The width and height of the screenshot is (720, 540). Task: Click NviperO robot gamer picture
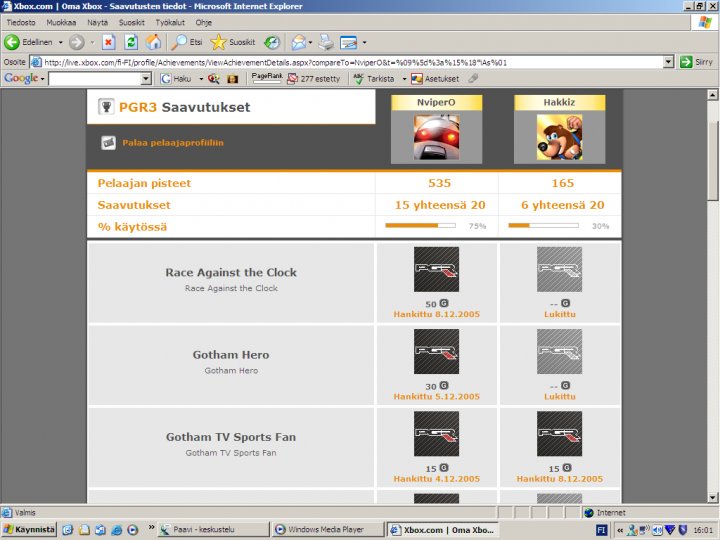[436, 137]
